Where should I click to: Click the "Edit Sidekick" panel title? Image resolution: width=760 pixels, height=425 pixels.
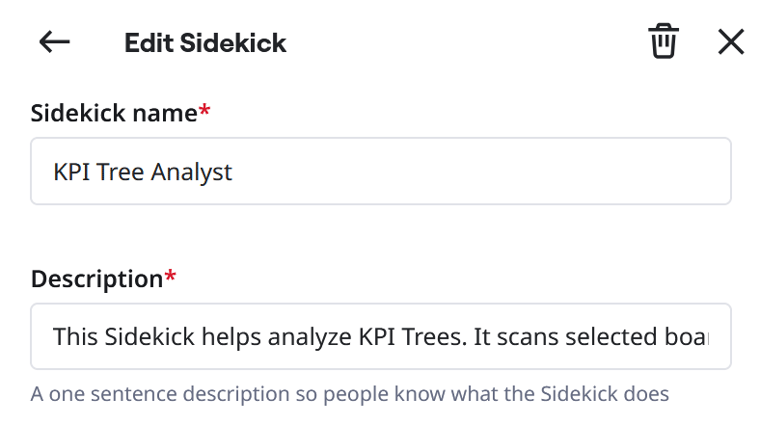point(205,43)
